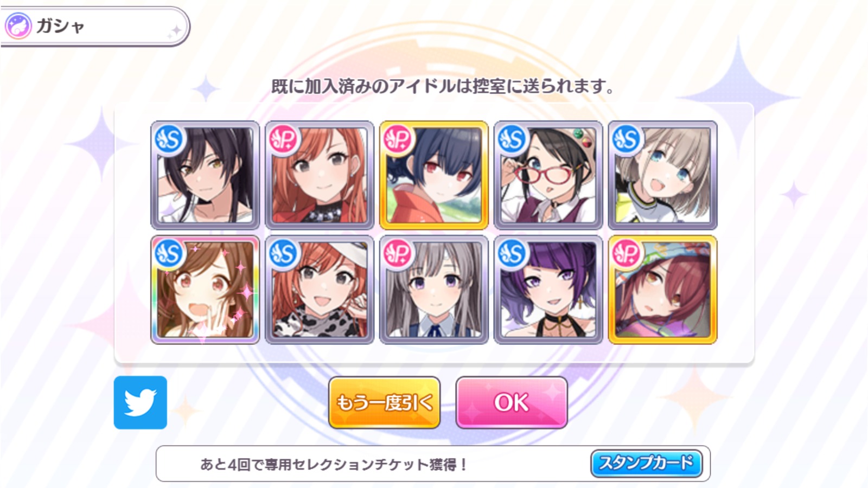868x488 pixels.
Task: Click もう一度引く to draw again
Action: (x=384, y=403)
